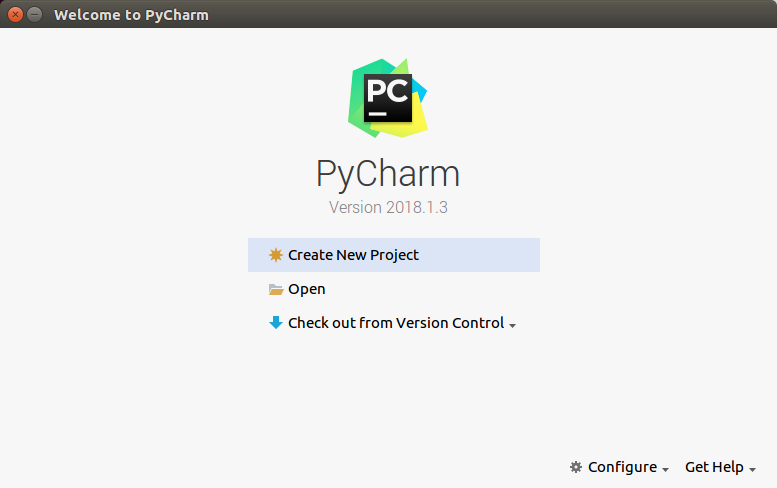Click the orange starburst Create New Project icon

tap(276, 255)
